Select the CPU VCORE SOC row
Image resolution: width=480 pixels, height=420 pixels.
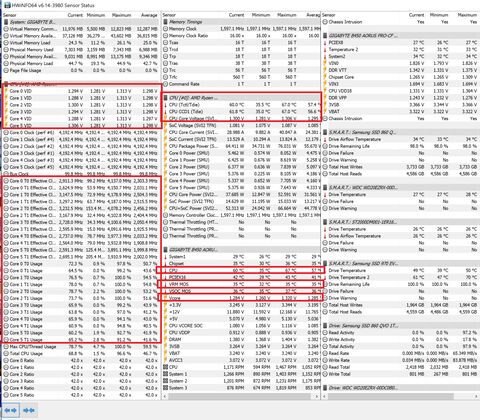241,326
